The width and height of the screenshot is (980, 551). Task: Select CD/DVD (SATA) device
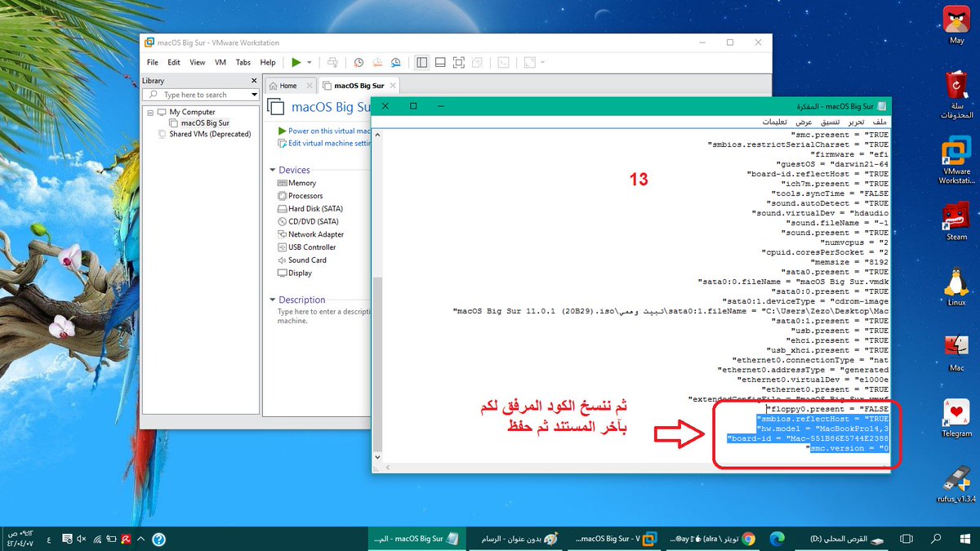(x=308, y=221)
